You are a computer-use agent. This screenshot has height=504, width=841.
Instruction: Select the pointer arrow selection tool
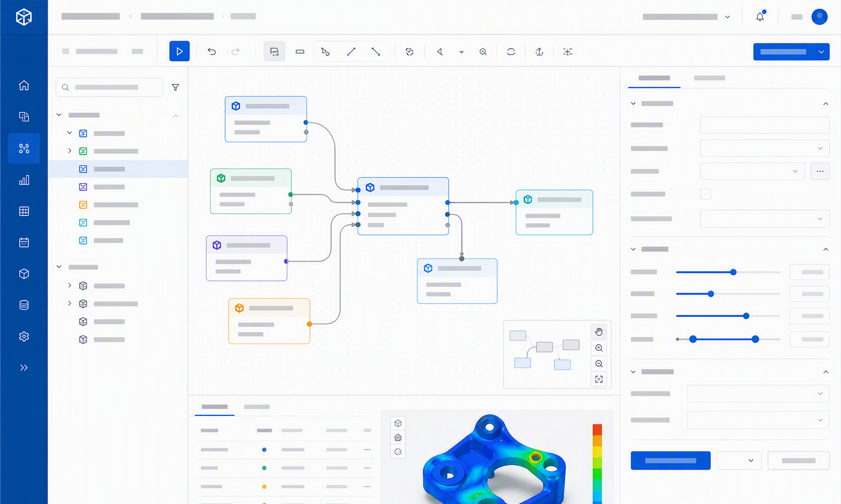(325, 51)
